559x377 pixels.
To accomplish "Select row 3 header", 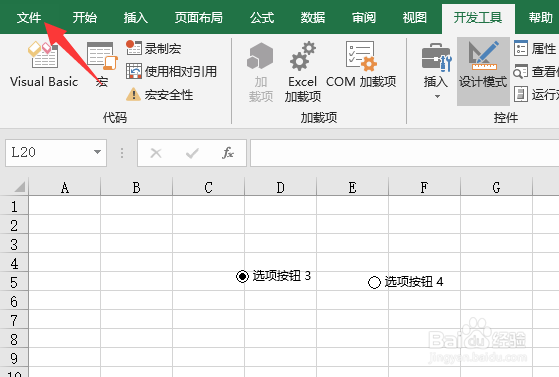I will 14,244.
